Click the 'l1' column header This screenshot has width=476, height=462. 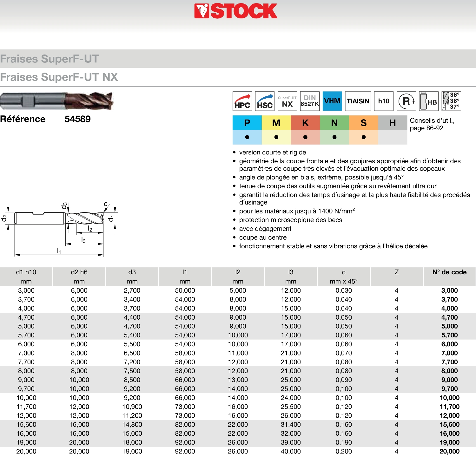(x=185, y=277)
